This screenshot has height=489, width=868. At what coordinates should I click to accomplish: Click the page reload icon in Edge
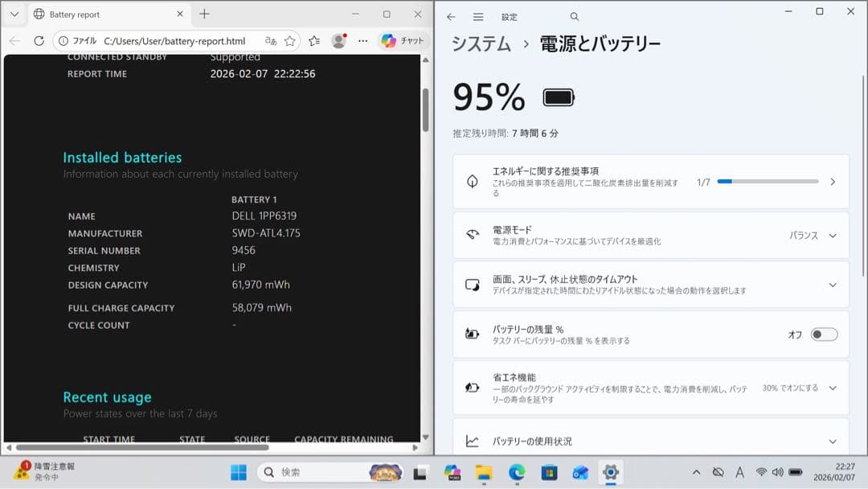pyautogui.click(x=38, y=41)
